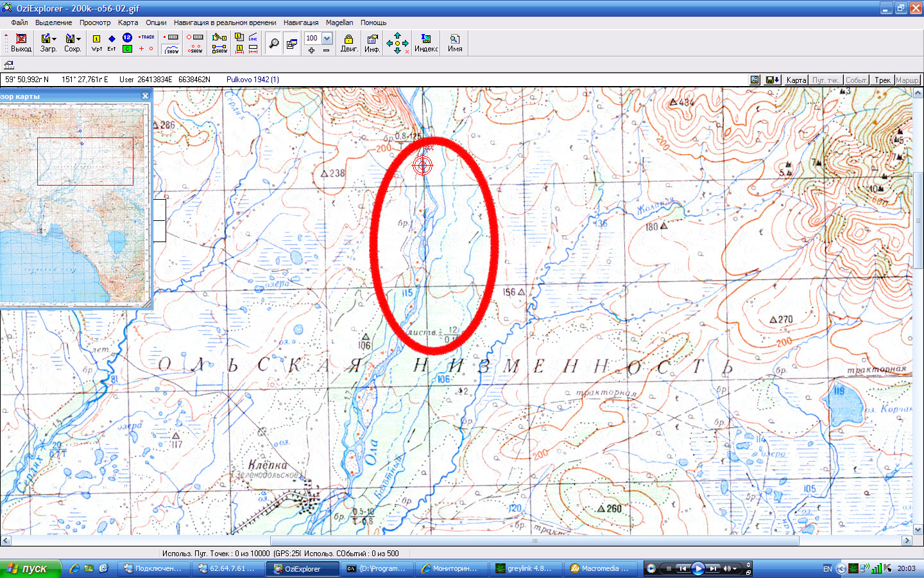Image resolution: width=924 pixels, height=578 pixels.
Task: Click the Имя name search icon
Action: tap(455, 43)
